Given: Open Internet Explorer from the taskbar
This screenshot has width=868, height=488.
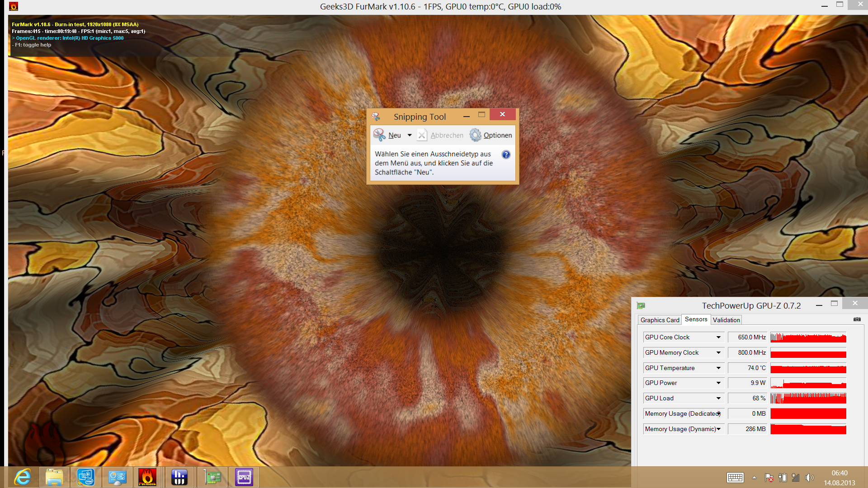Looking at the screenshot, I should [22, 477].
